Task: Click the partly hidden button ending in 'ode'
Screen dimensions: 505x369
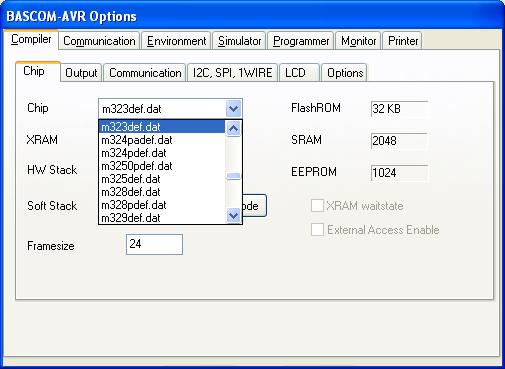Action: (255, 206)
